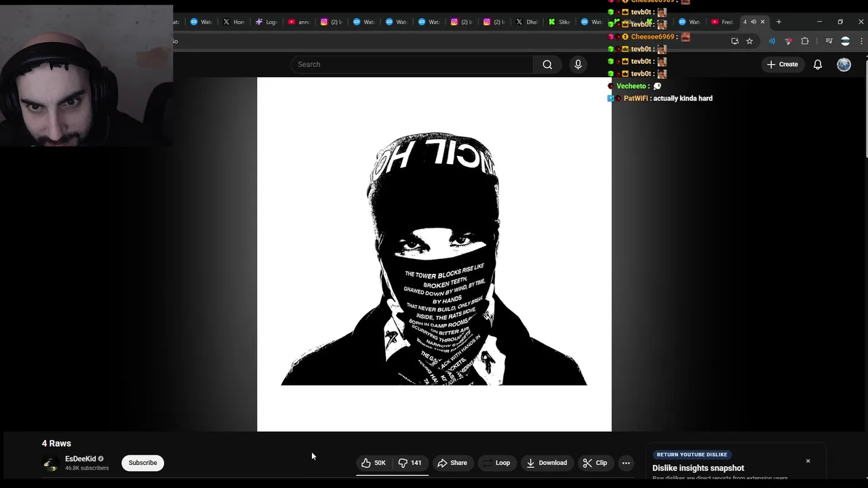Viewport: 868px width, 488px height.
Task: Open YouTube notifications bell
Action: point(818,64)
